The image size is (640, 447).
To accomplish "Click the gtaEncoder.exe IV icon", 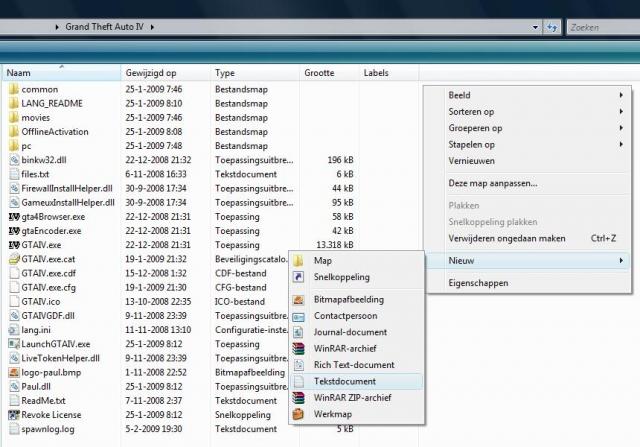I will point(14,231).
